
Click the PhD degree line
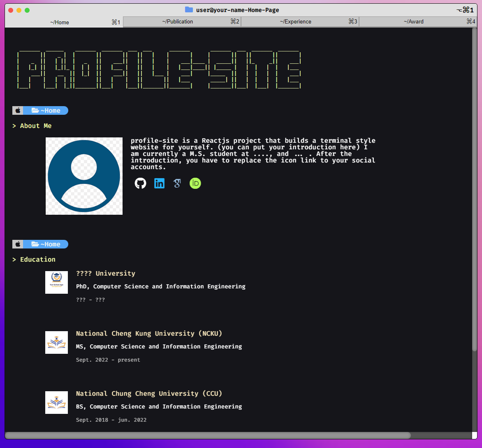161,286
